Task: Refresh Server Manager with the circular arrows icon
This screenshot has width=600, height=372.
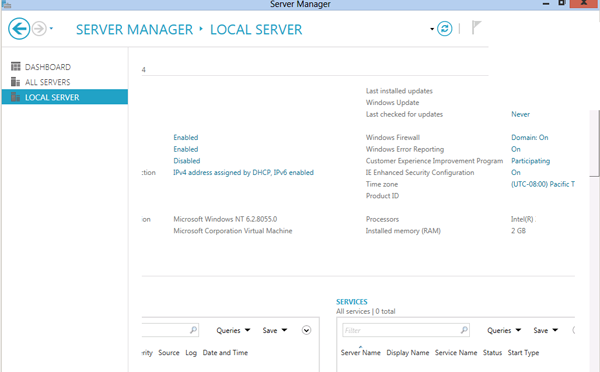Action: tap(445, 29)
